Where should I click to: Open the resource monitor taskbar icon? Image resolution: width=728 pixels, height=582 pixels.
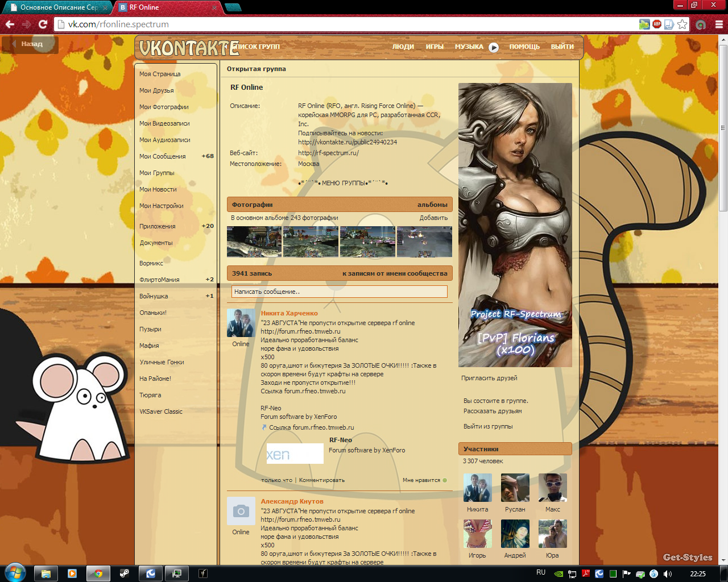click(177, 573)
